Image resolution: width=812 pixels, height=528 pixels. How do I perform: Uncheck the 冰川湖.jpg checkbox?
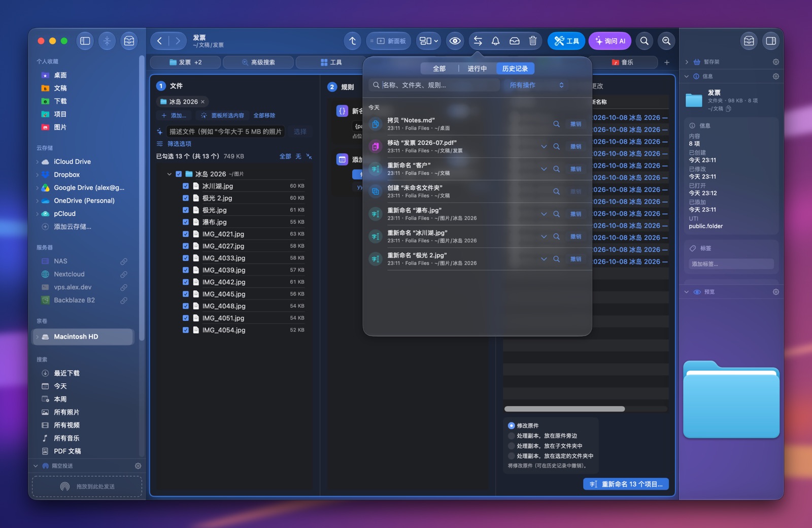(186, 186)
